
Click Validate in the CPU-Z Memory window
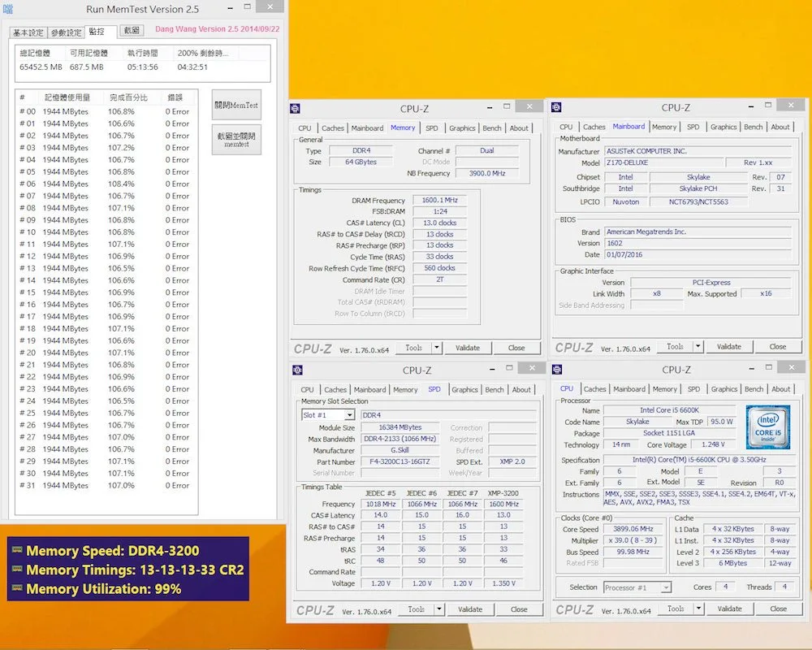coord(468,348)
